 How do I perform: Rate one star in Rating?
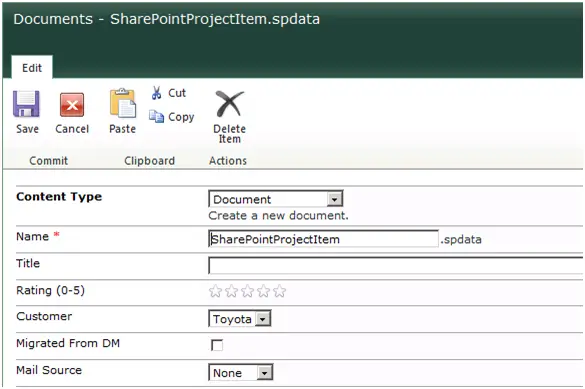coord(215,291)
